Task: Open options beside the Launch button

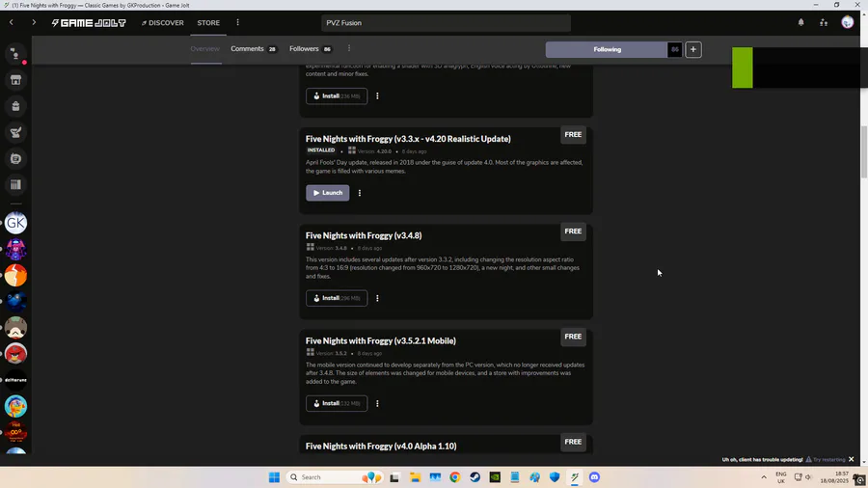Action: point(360,193)
